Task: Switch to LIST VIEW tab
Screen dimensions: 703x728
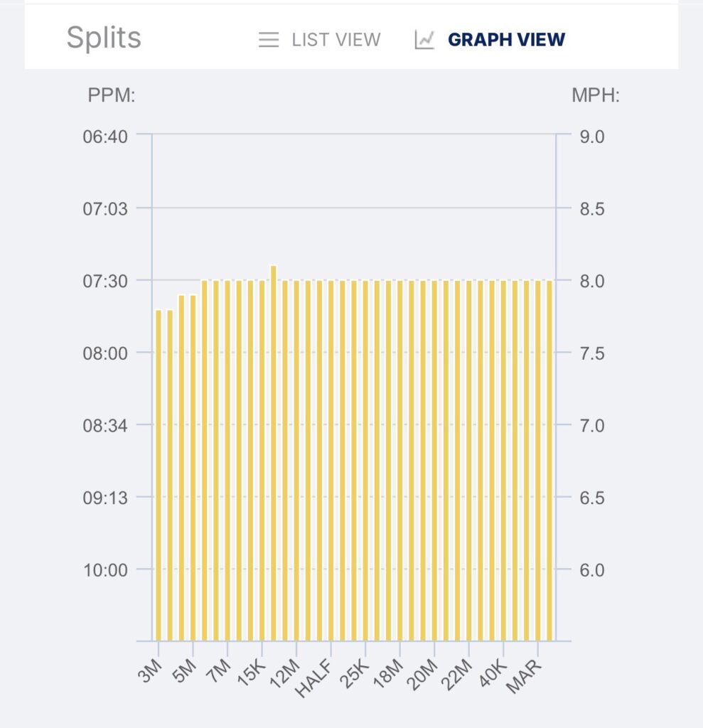Action: point(336,40)
